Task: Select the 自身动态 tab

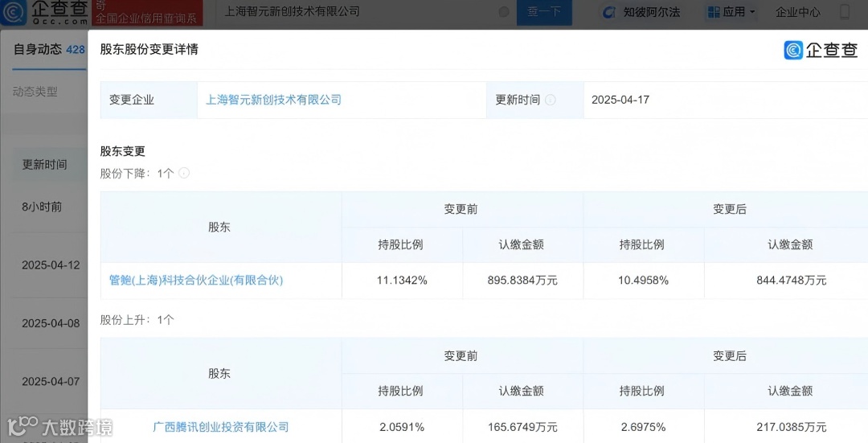Action: pyautogui.click(x=49, y=49)
